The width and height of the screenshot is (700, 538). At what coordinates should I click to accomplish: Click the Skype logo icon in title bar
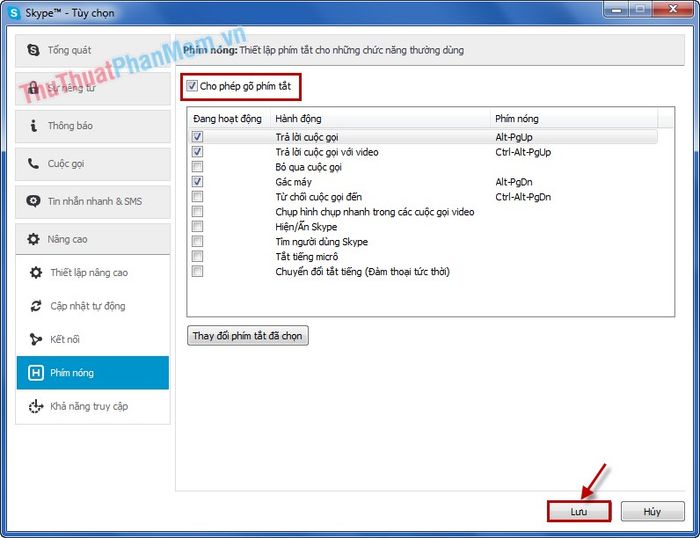pos(14,13)
